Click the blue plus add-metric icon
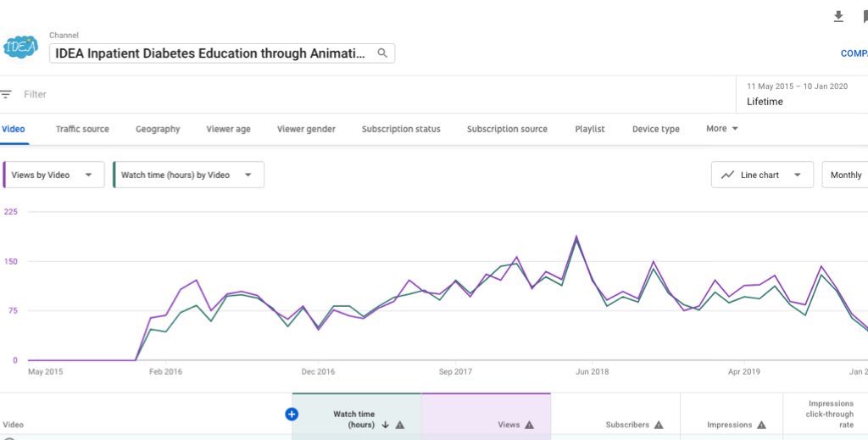The image size is (868, 440). click(292, 414)
